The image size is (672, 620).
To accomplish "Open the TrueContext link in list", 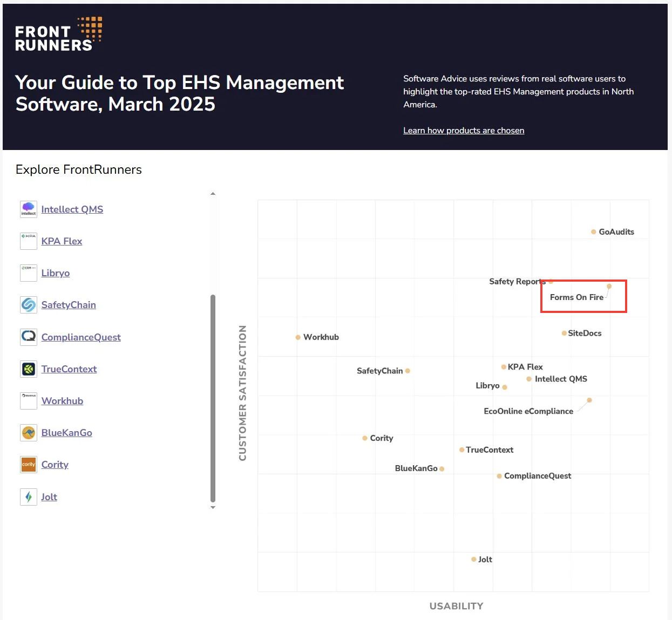I will 69,369.
